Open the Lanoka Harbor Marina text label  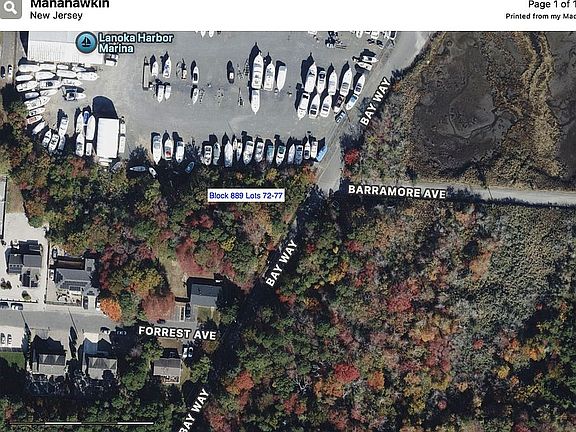136,43
